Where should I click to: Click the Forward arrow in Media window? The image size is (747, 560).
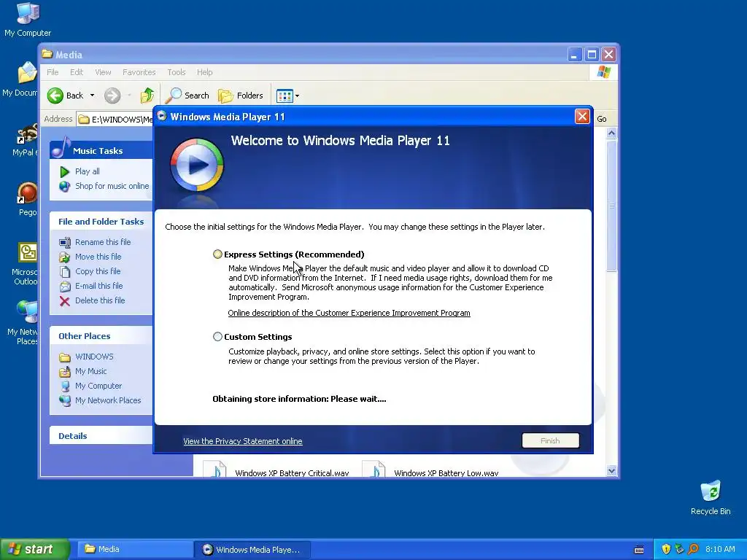click(112, 96)
